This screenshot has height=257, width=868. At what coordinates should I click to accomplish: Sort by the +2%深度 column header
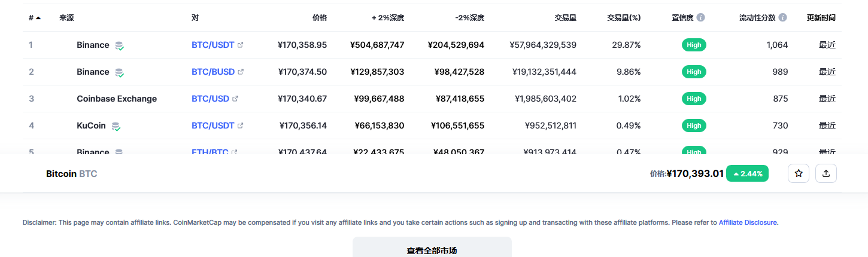point(387,18)
